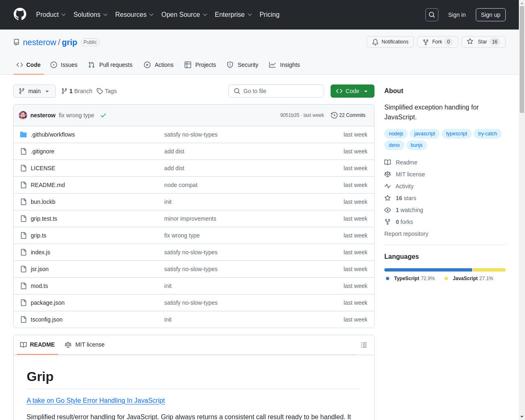
Task: Expand the Resources menu
Action: click(135, 15)
